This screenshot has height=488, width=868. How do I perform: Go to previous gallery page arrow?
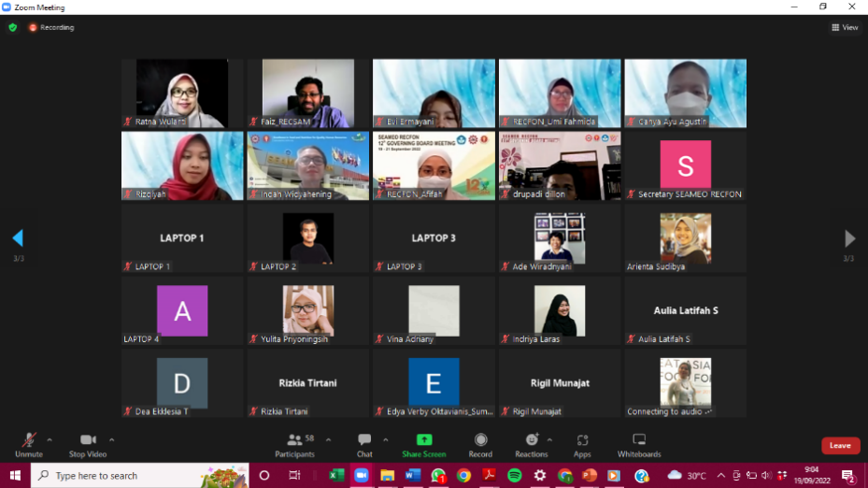pyautogui.click(x=17, y=238)
